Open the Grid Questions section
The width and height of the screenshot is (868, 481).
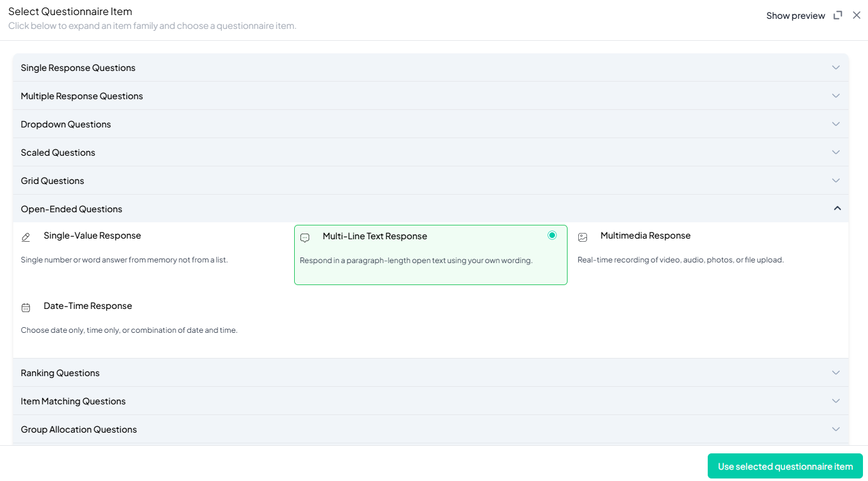[52, 181]
